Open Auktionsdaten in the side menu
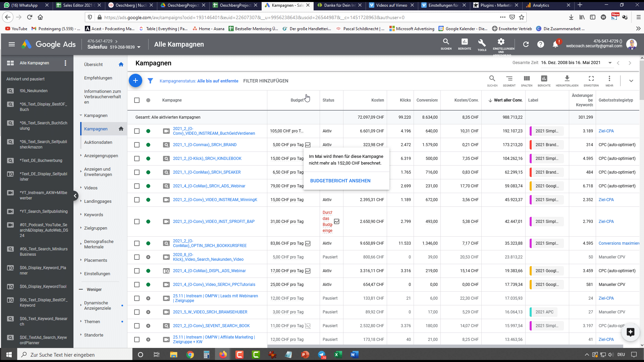Viewport: 644px width, 362px height. [x=98, y=142]
